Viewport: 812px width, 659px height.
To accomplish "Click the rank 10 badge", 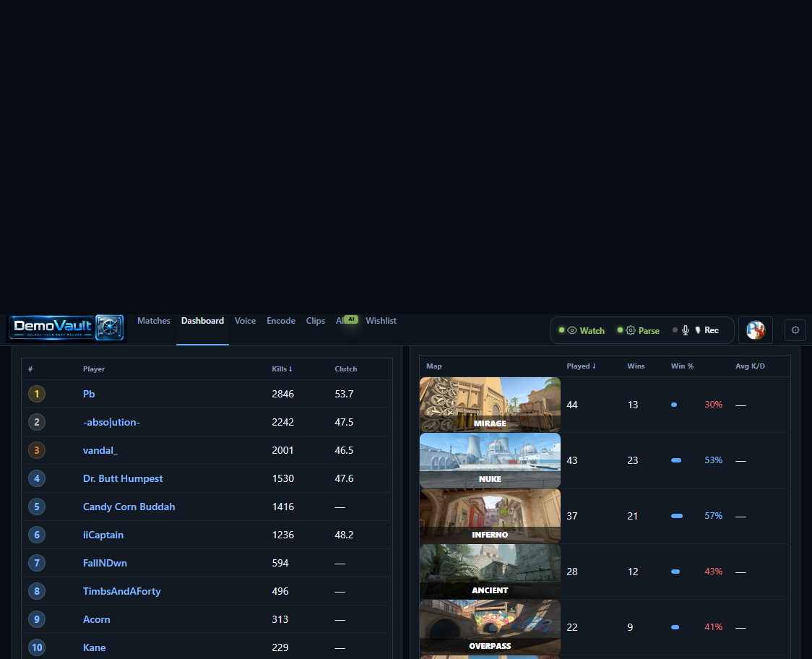I will (37, 647).
